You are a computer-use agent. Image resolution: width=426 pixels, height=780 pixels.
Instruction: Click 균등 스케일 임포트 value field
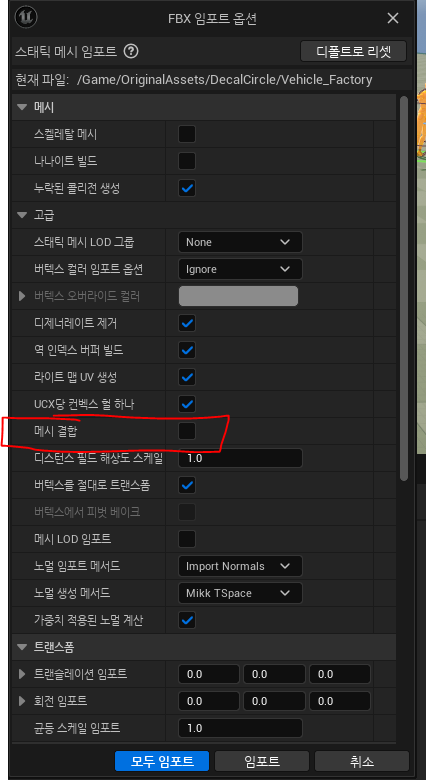point(240,728)
